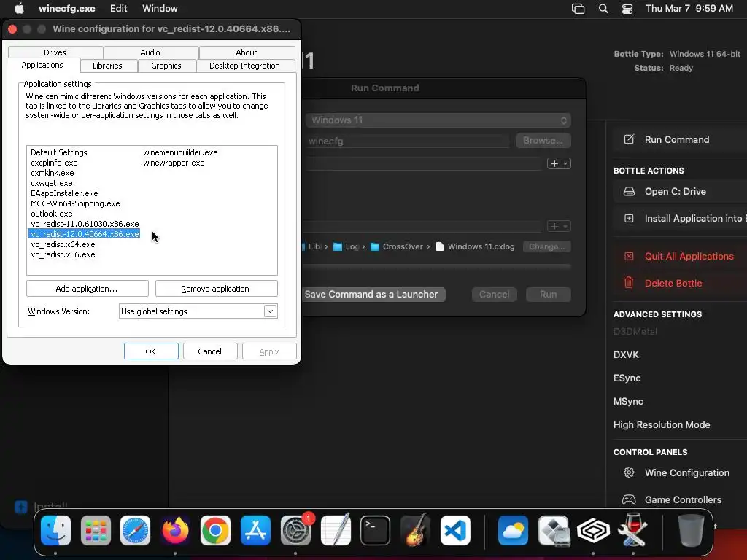Open the cloud weather app in the Dock

point(513,531)
